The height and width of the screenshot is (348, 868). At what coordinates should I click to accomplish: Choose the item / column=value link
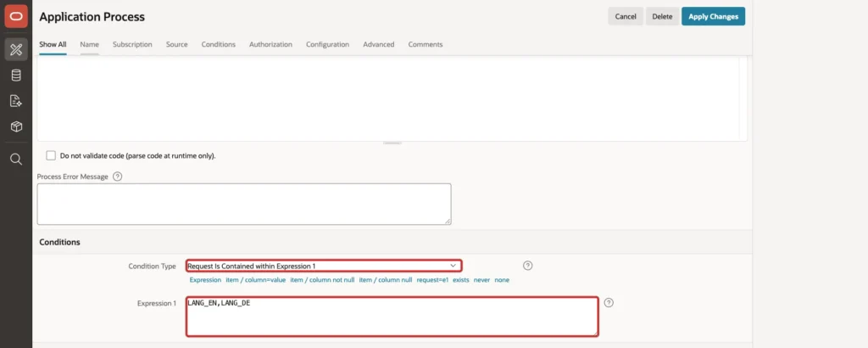click(256, 280)
